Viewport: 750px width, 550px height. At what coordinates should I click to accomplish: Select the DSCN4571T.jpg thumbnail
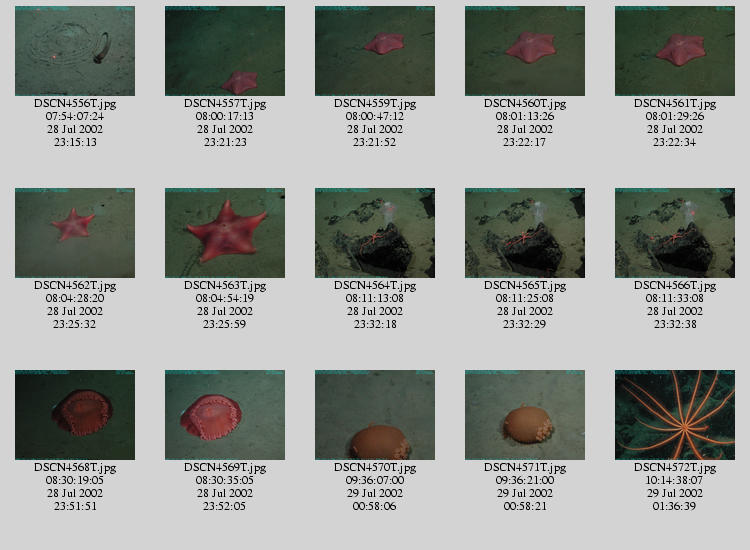[x=525, y=415]
